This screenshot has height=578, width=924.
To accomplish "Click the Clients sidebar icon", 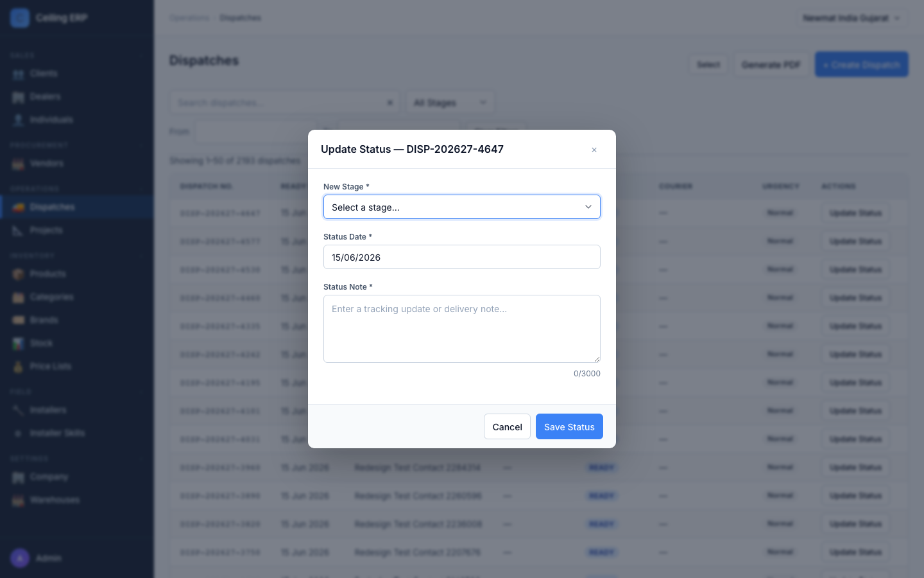I will [x=18, y=74].
